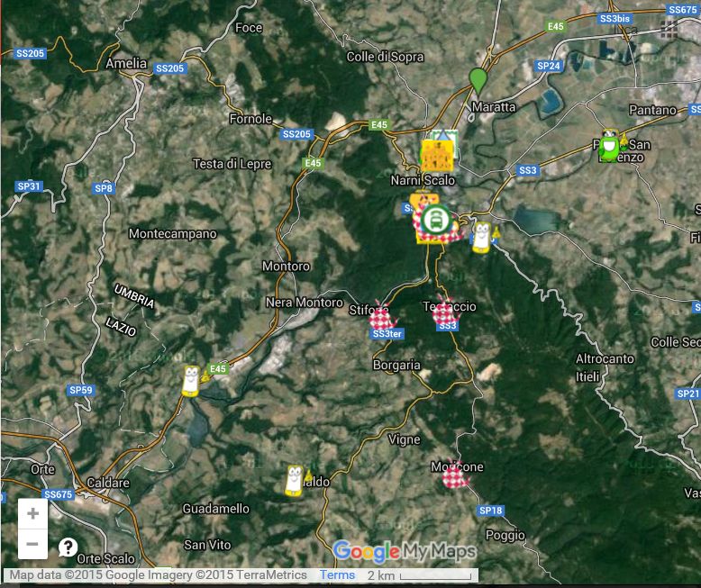This screenshot has width=701, height=588.
Task: Click the E45 shield below SS3bis
Action: (556, 26)
